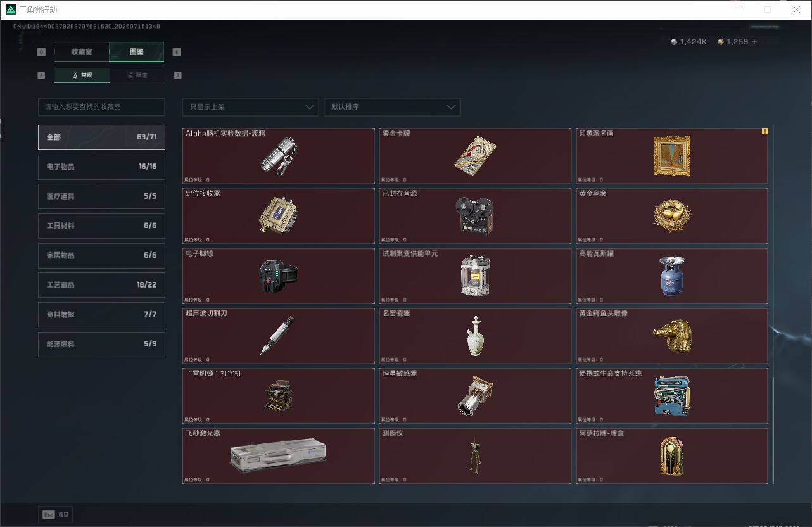Choose the 黄金鳄鱼头雕像 statue item
Image resolution: width=812 pixels, height=527 pixels.
(x=672, y=336)
